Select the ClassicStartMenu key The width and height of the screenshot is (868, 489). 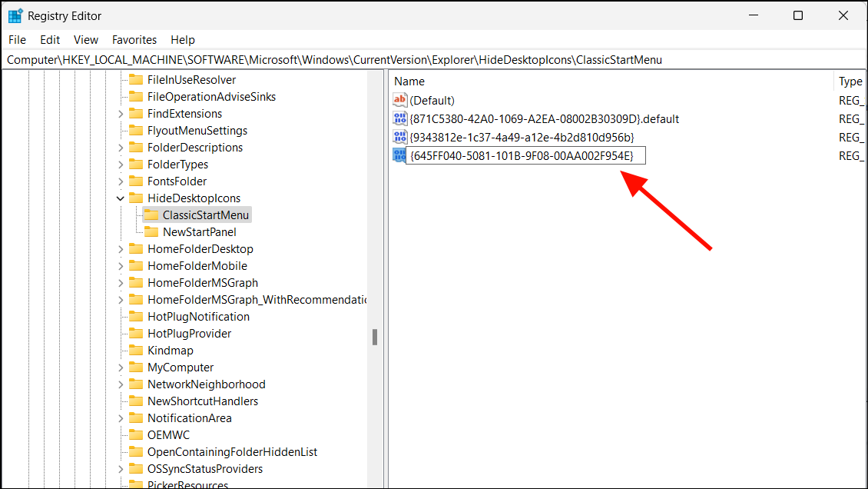205,215
